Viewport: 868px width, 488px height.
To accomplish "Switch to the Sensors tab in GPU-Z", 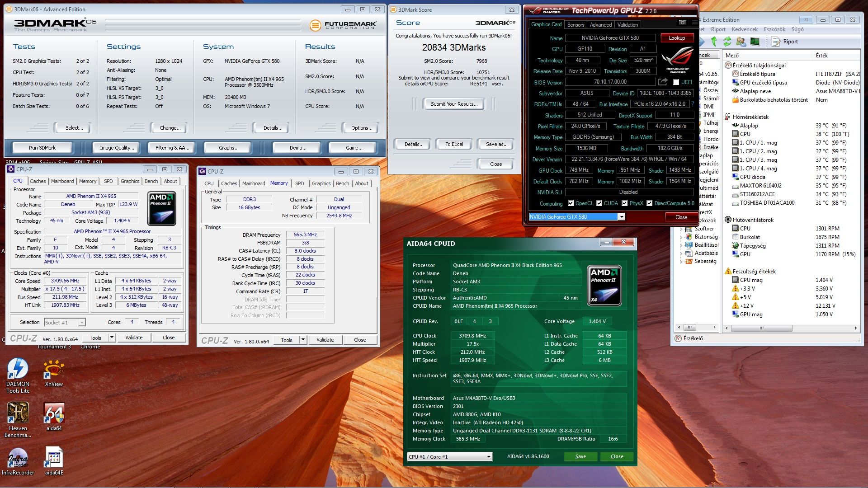I will (576, 24).
